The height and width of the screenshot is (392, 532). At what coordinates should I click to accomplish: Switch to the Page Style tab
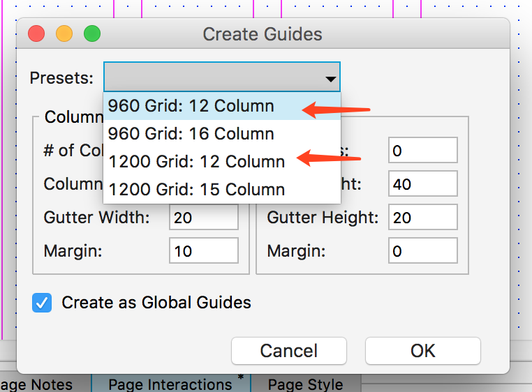click(305, 384)
